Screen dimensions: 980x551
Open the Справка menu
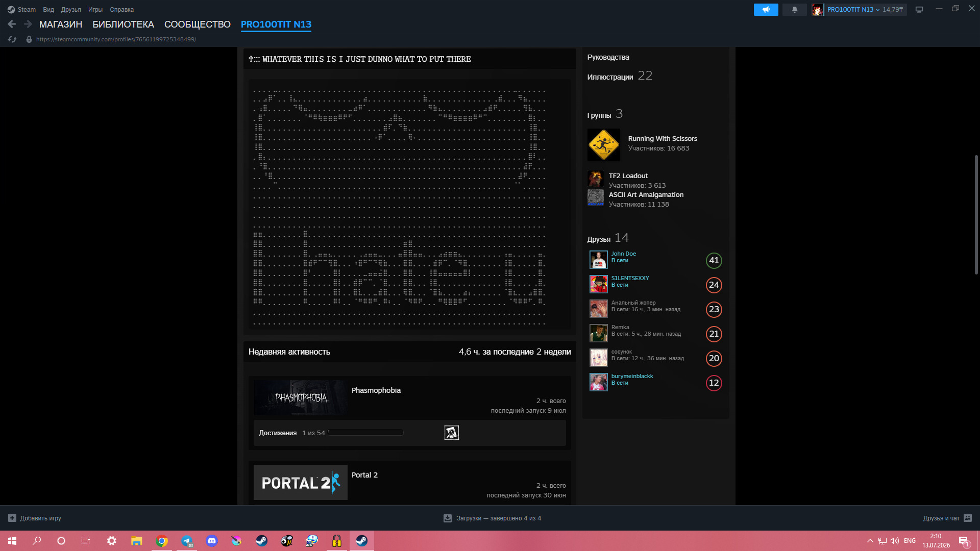(x=122, y=10)
